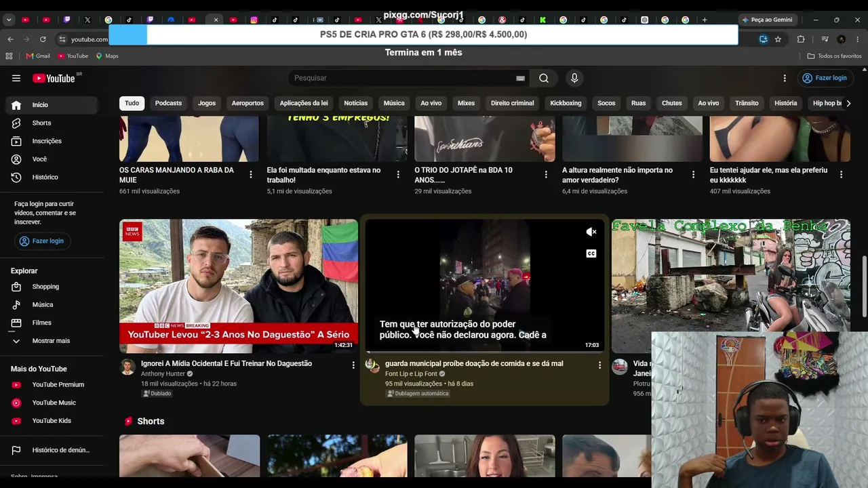Open Anthony Hunter channel avatar
868x488 pixels.
point(127,367)
